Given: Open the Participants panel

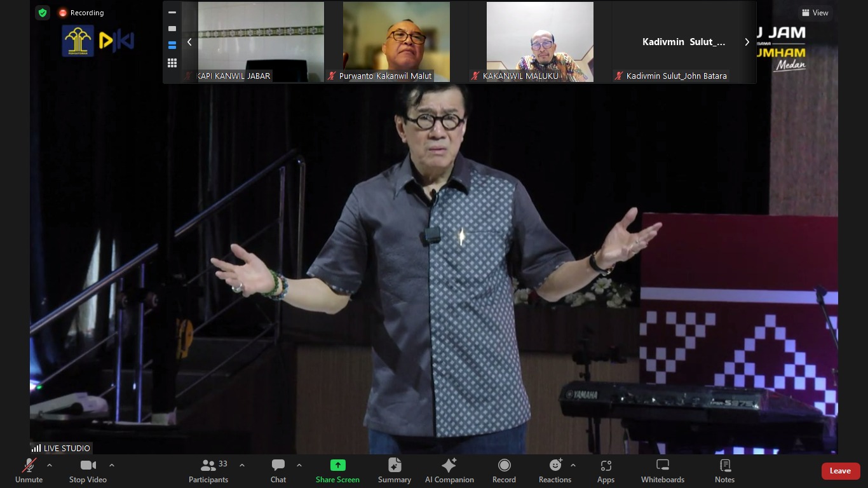Looking at the screenshot, I should click(208, 471).
